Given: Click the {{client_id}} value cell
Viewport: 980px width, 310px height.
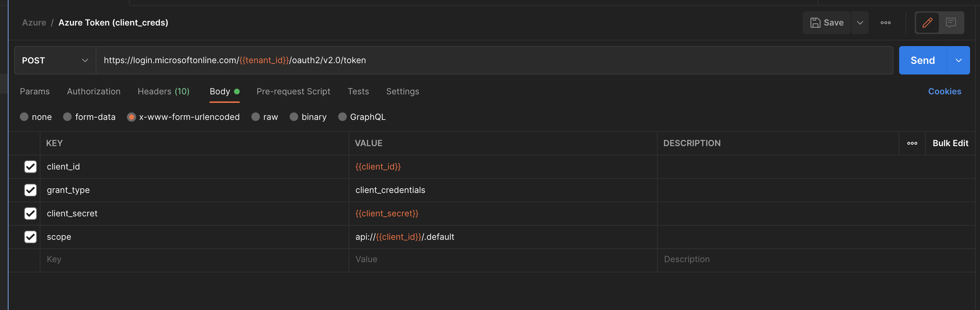Looking at the screenshot, I should tap(502, 167).
